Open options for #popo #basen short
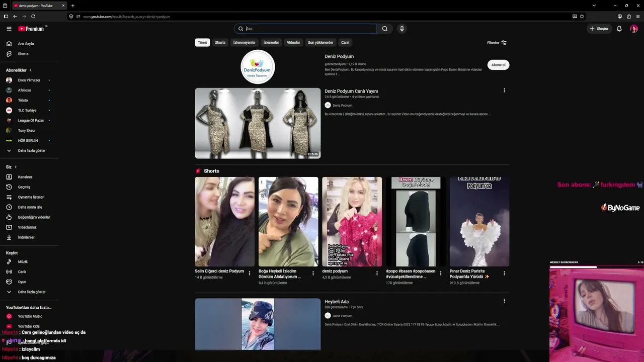This screenshot has width=644, height=362. coord(441,274)
